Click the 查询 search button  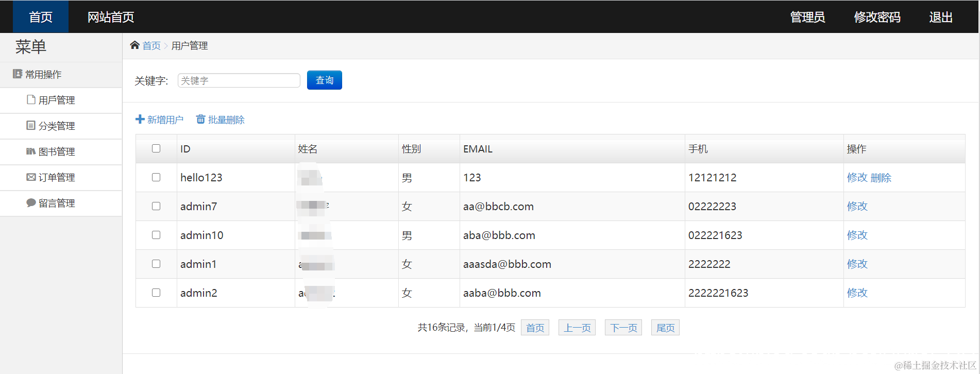pos(325,80)
